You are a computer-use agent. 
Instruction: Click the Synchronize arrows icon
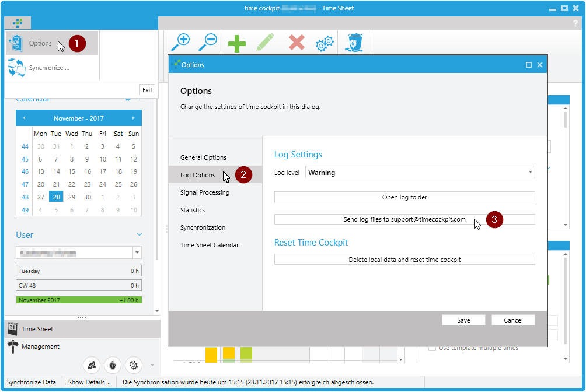point(16,68)
